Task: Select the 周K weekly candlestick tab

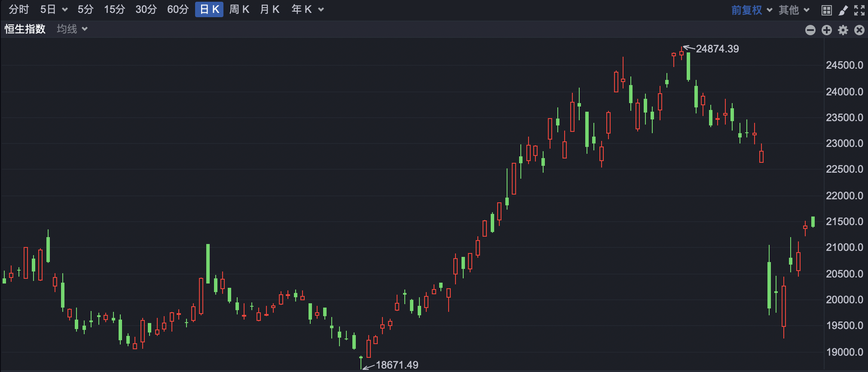Action: [x=239, y=9]
